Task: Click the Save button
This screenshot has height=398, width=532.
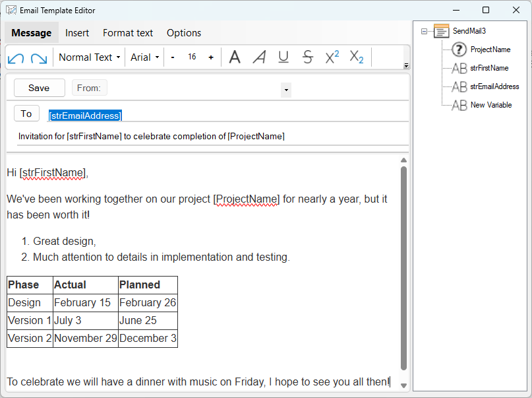Action: 39,87
